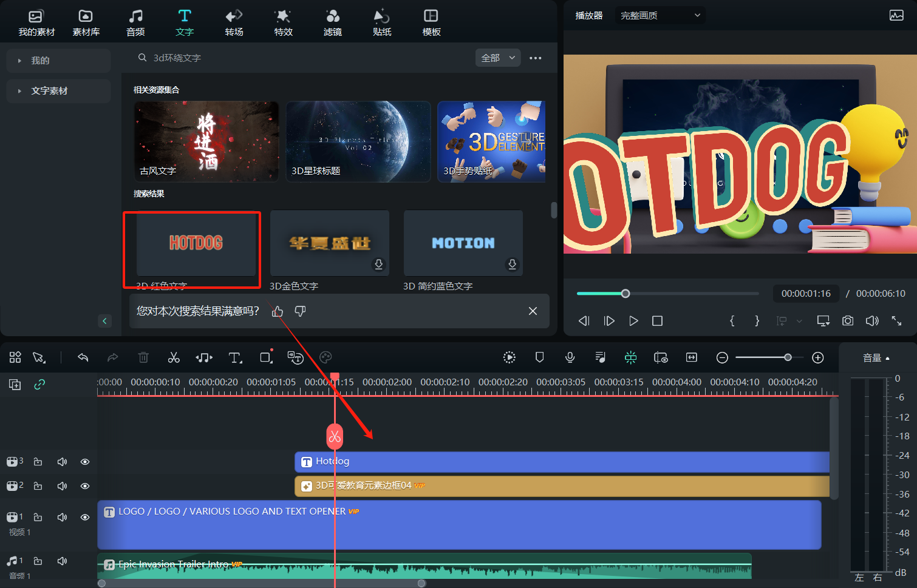Open the render preview icon
This screenshot has height=588, width=917.
[509, 357]
